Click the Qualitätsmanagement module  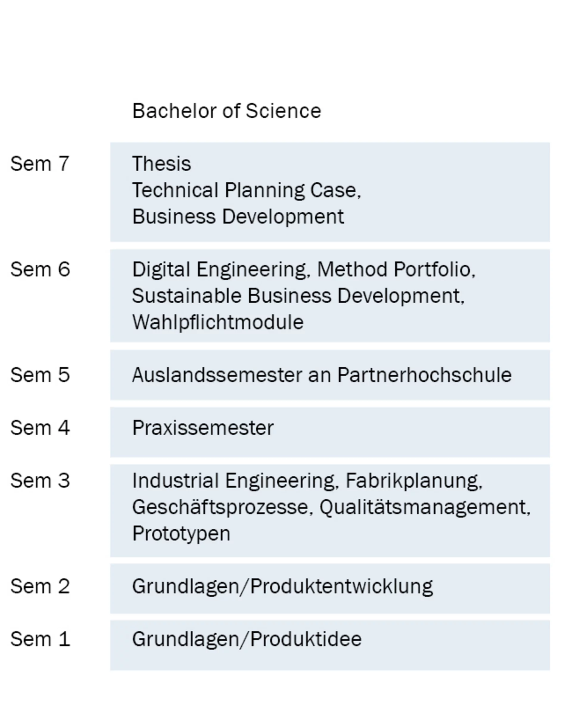coord(424,507)
